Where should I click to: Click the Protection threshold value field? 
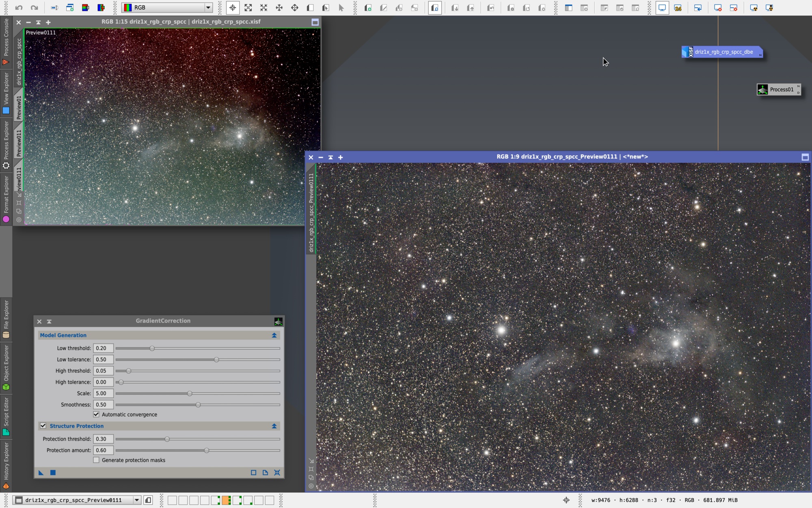103,439
